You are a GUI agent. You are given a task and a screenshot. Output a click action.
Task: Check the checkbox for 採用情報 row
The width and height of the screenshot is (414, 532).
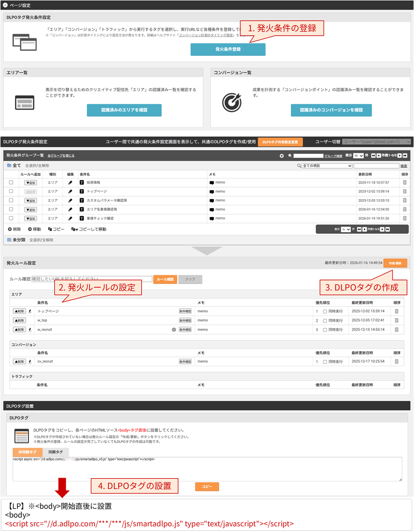pyautogui.click(x=11, y=182)
